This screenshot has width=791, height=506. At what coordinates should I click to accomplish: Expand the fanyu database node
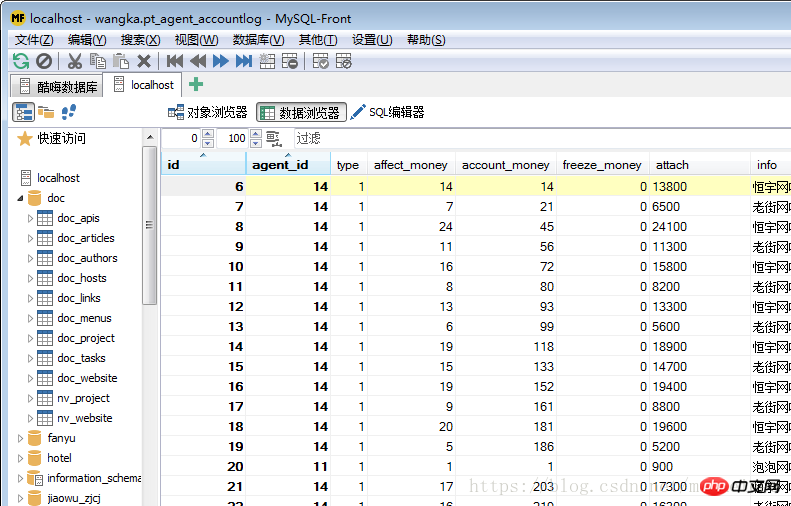pyautogui.click(x=20, y=438)
